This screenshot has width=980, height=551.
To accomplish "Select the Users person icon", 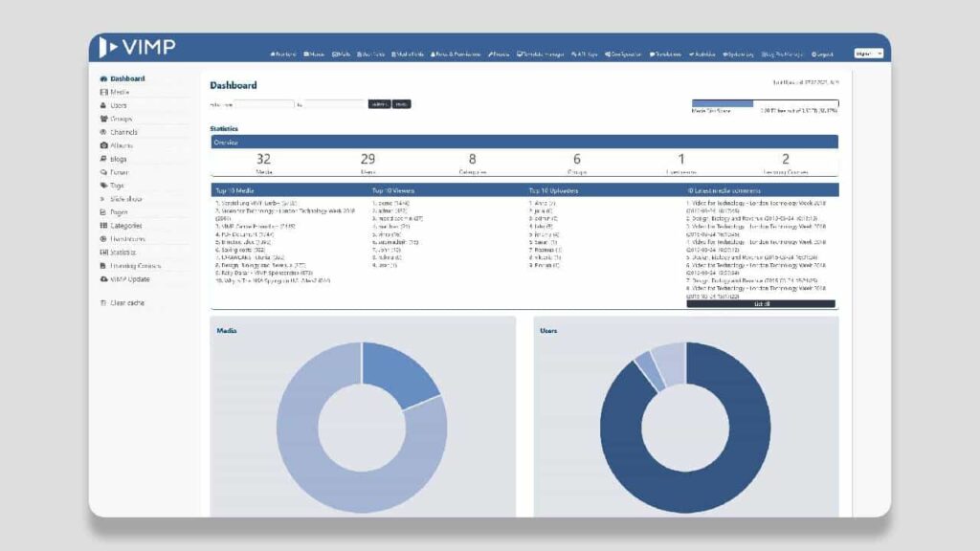I will pyautogui.click(x=103, y=105).
